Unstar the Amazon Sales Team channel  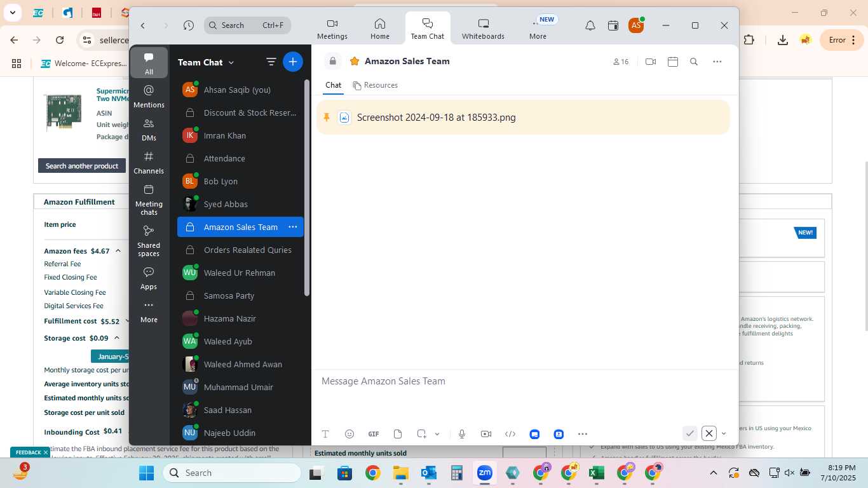click(x=355, y=61)
